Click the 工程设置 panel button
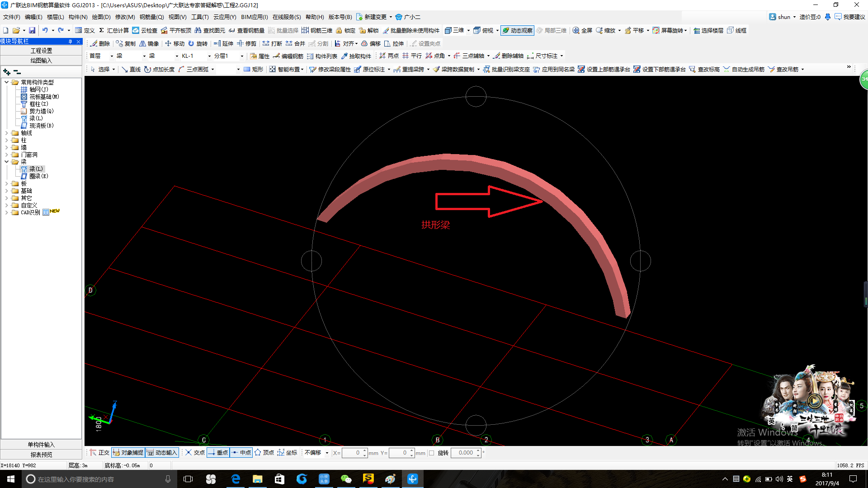Viewport: 868px width, 488px height. point(41,51)
